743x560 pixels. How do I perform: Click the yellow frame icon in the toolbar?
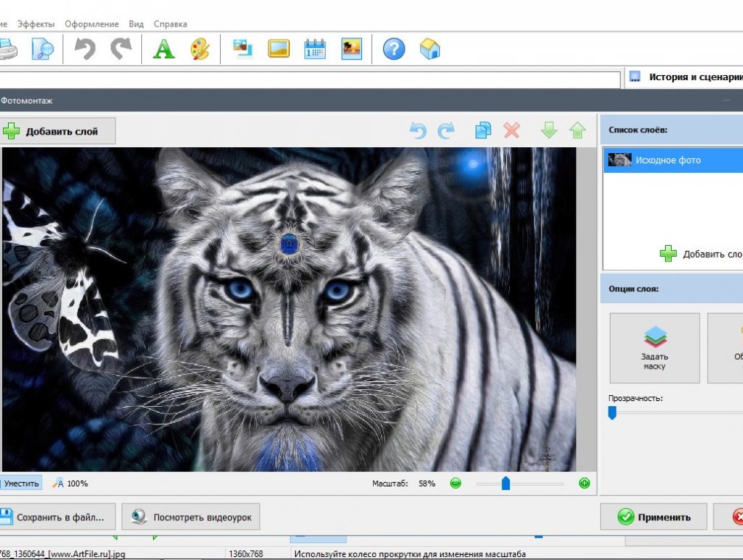tap(279, 49)
